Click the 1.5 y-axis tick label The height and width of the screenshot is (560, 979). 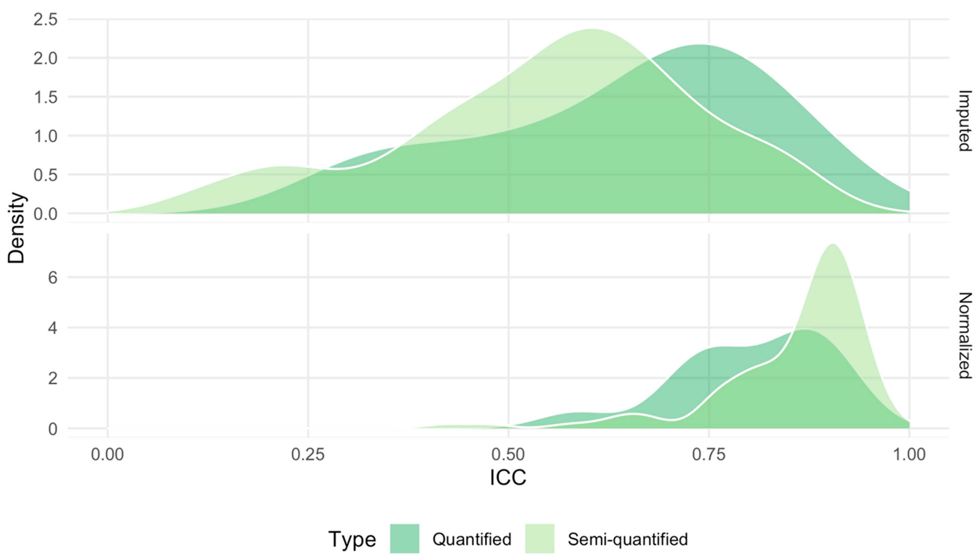click(x=45, y=97)
